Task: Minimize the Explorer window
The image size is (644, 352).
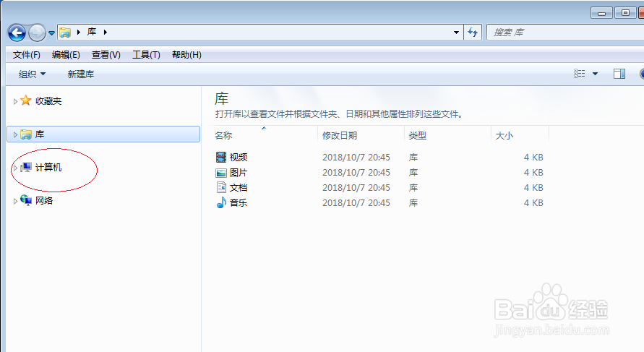Action: point(601,13)
